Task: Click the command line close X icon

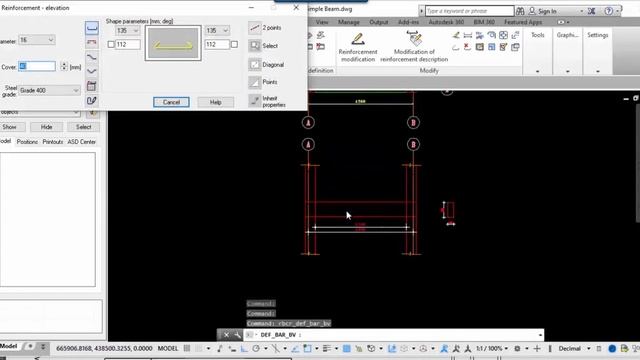Action: 226,335
